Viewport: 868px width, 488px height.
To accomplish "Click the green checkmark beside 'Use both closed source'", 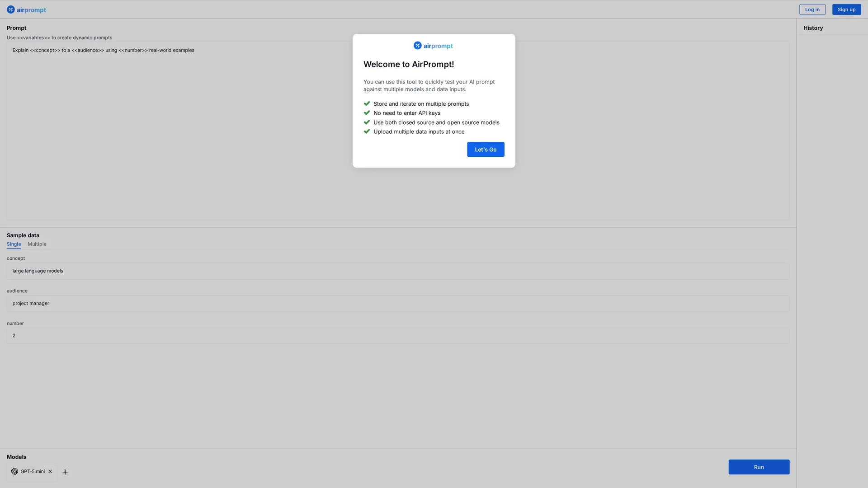I will [367, 122].
